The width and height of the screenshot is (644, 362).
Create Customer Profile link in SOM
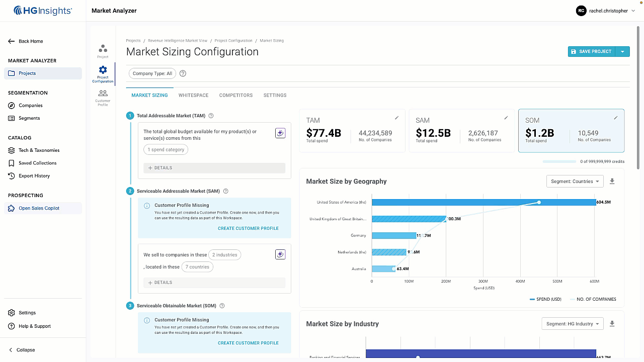[248, 343]
